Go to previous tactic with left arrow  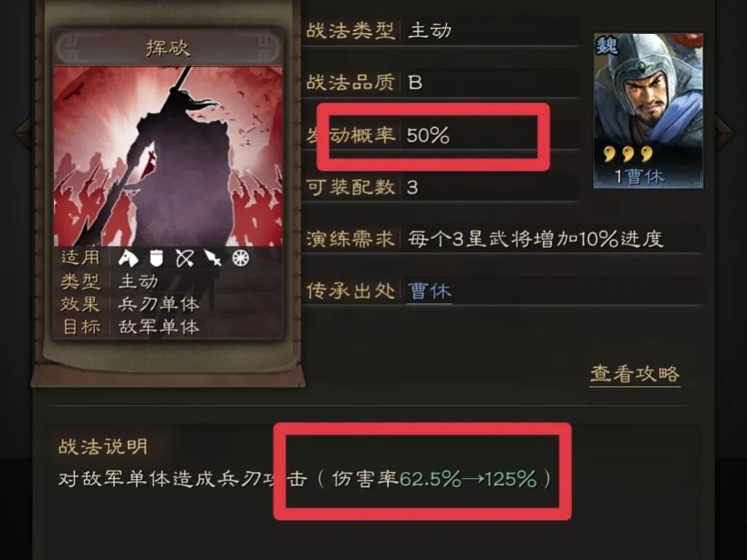[24, 132]
